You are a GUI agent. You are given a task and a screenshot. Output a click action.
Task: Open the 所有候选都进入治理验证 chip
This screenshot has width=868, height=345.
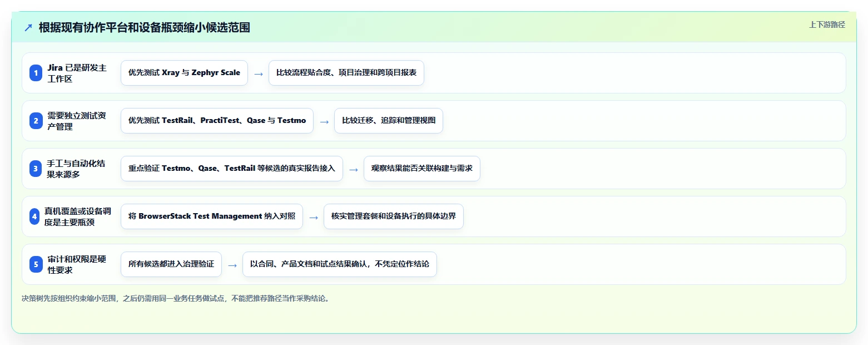pyautogui.click(x=171, y=264)
